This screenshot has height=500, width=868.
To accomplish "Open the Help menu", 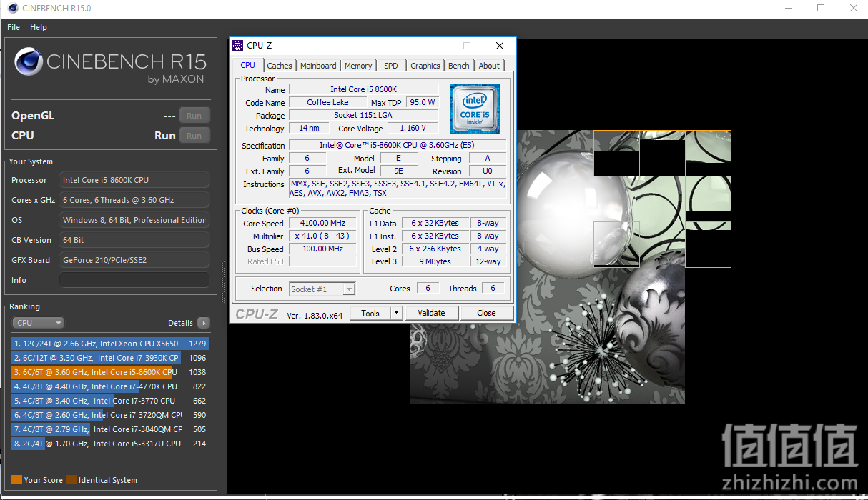I will 39,27.
